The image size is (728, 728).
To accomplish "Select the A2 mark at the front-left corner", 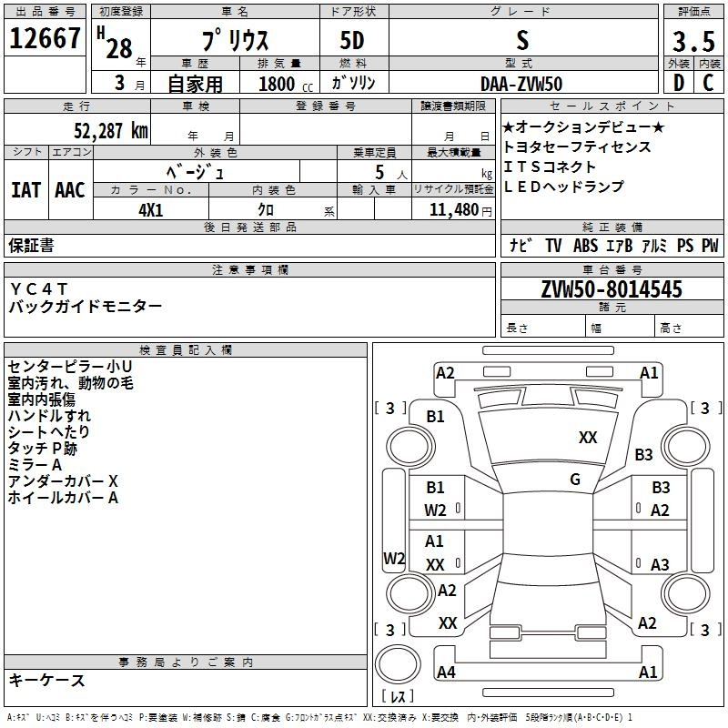I will [445, 372].
